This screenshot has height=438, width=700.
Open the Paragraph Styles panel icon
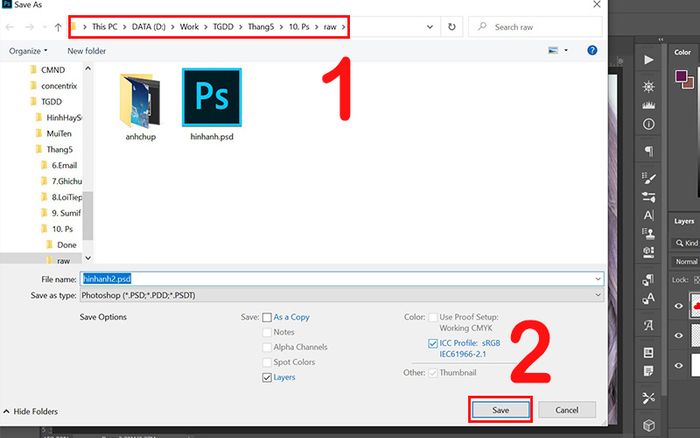tap(649, 280)
